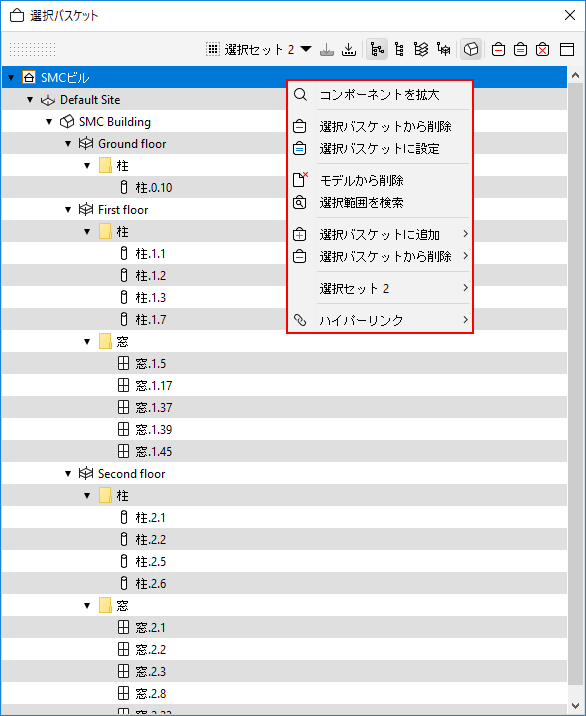
Task: Open the ハイパーリンク submenu
Action: (380, 320)
